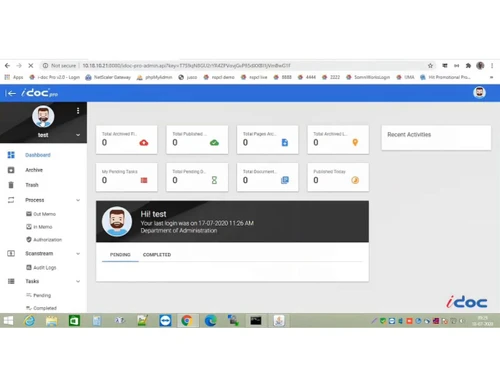Open the three-dot menu on the profile panel
The width and height of the screenshot is (500, 375).
tap(78, 111)
